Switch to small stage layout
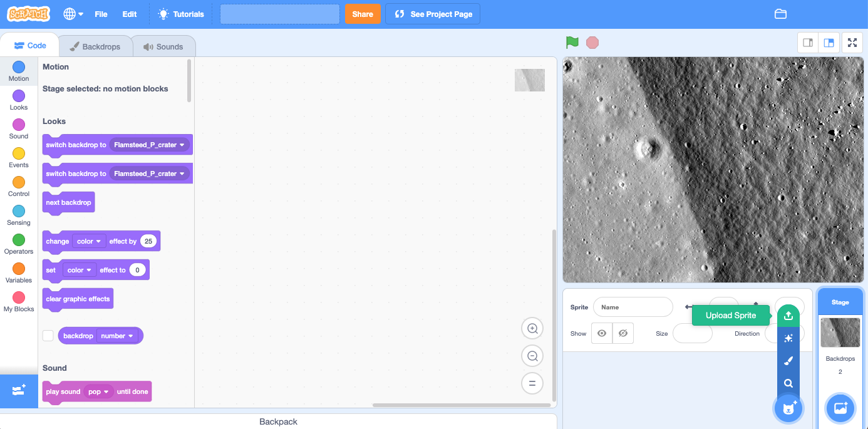The image size is (868, 429). (x=808, y=43)
